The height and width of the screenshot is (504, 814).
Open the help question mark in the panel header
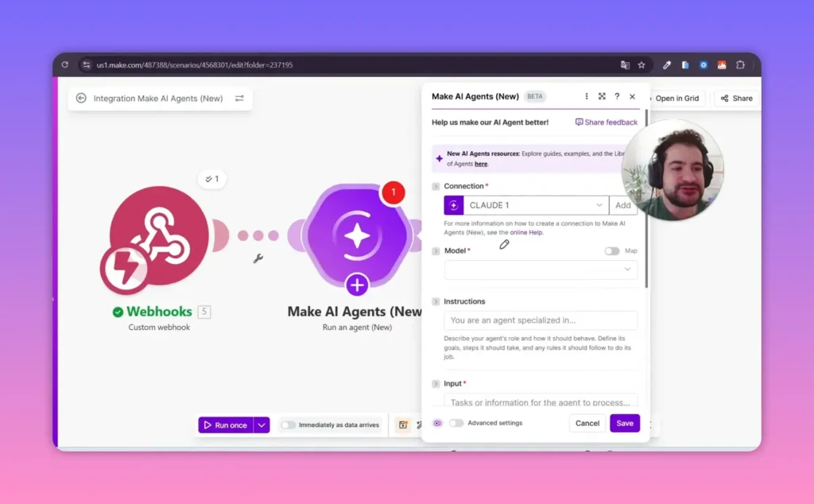617,95
